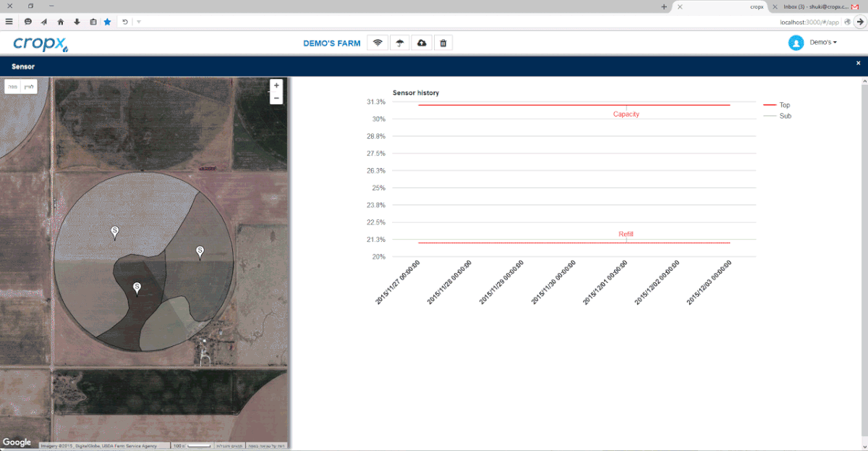Zoom out on the map
Viewport: 868px width, 451px height.
click(x=276, y=98)
